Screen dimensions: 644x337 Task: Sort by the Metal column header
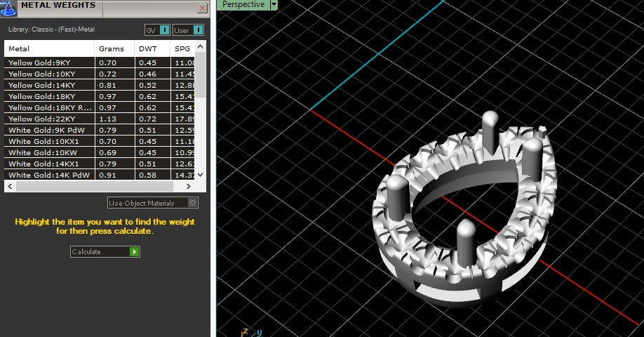(x=49, y=48)
